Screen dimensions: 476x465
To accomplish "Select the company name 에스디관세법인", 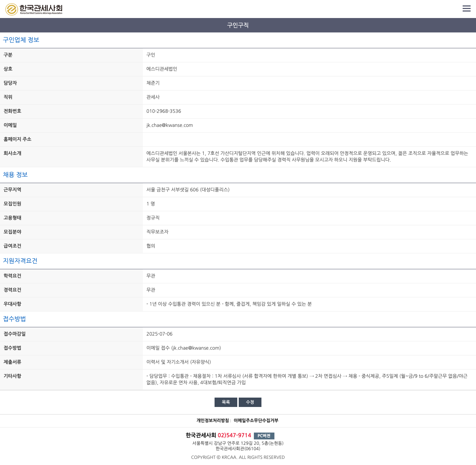I will click(162, 69).
